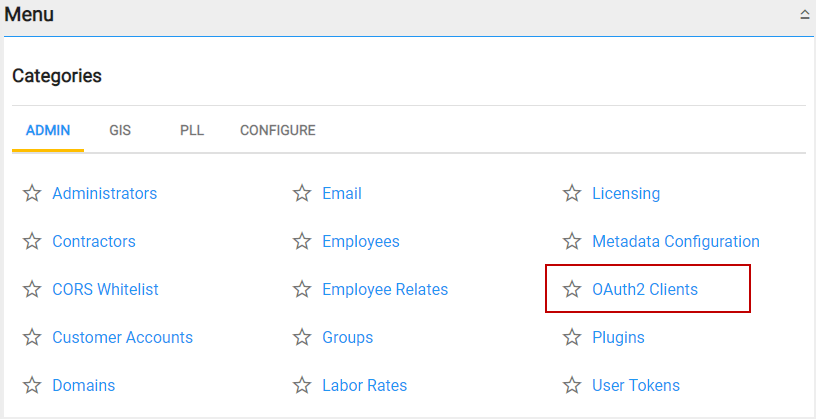Click the star beside CORS Whitelist
Screen dimensions: 816x419
[x=32, y=289]
